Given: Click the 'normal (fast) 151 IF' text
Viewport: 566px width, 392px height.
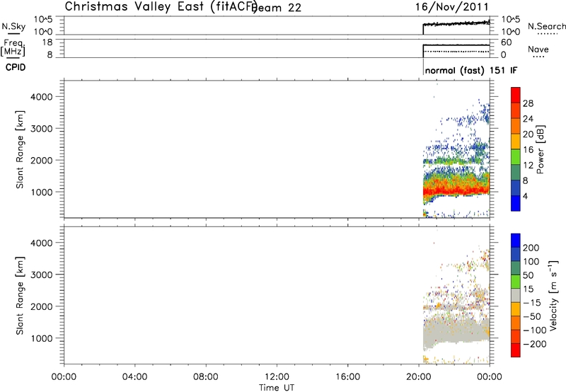Looking at the screenshot, I should [x=471, y=70].
